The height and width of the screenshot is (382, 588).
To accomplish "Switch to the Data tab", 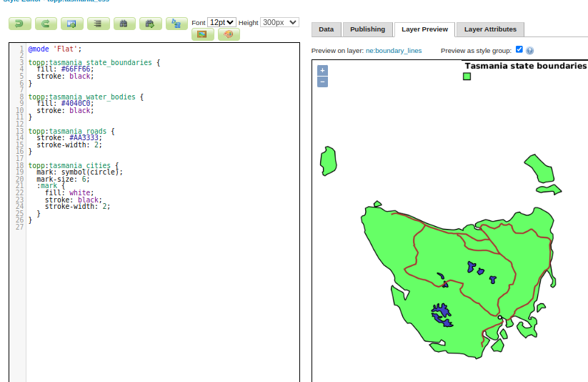I will click(326, 29).
